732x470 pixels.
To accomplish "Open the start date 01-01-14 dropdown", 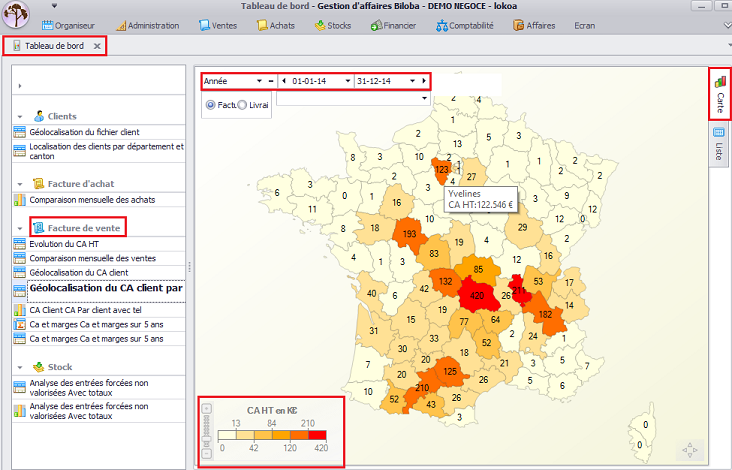I will tap(347, 81).
